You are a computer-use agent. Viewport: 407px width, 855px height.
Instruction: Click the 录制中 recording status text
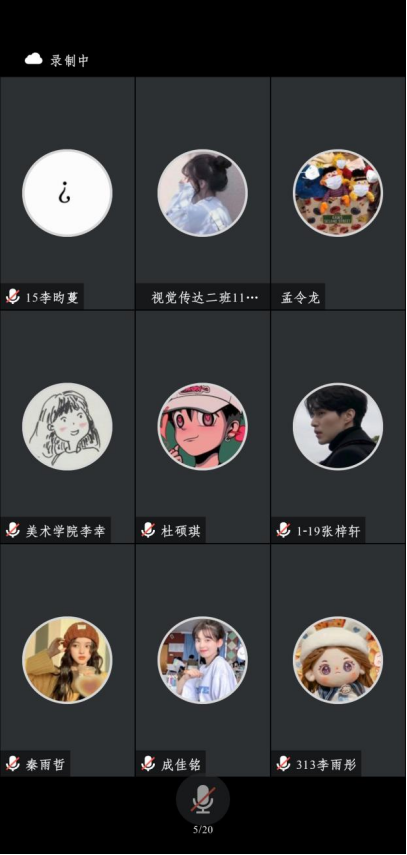69,60
